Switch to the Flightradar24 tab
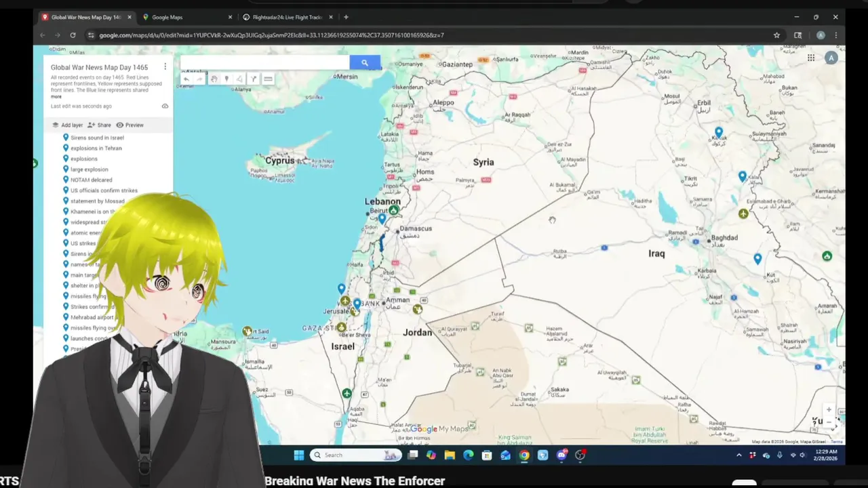Image resolution: width=868 pixels, height=488 pixels. pyautogui.click(x=286, y=17)
